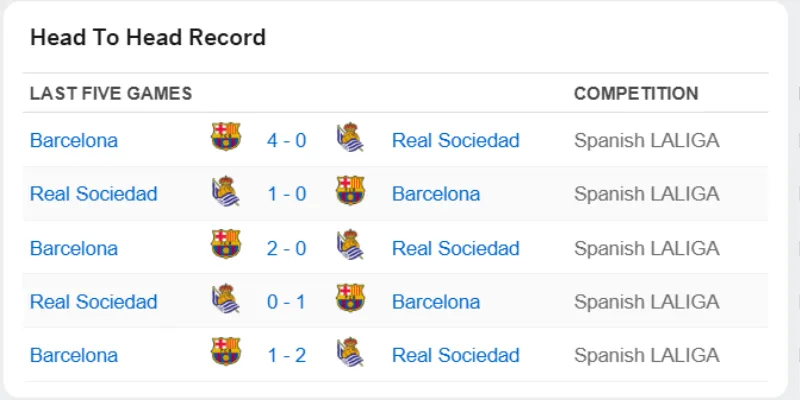The height and width of the screenshot is (400, 800).
Task: Open the 4 - 0 score link
Action: pos(287,140)
